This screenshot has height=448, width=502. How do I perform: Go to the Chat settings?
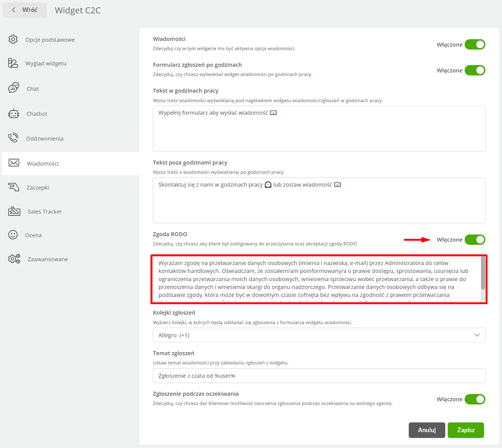[33, 89]
